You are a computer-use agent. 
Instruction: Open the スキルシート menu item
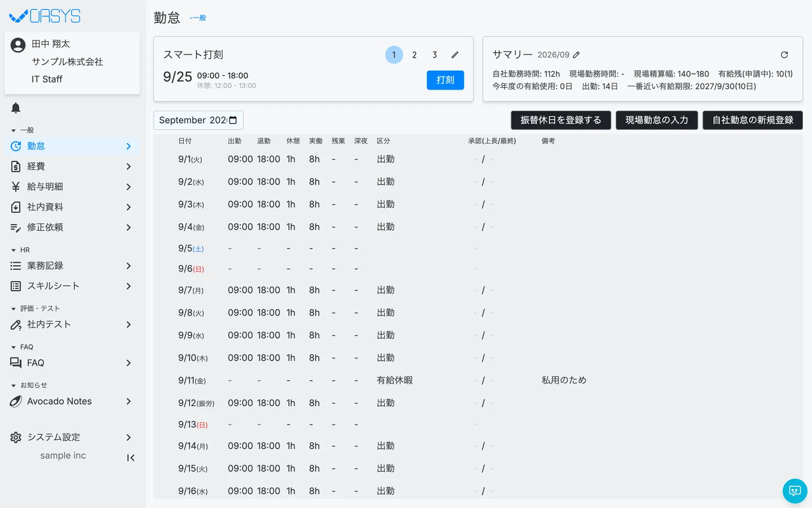[72, 286]
